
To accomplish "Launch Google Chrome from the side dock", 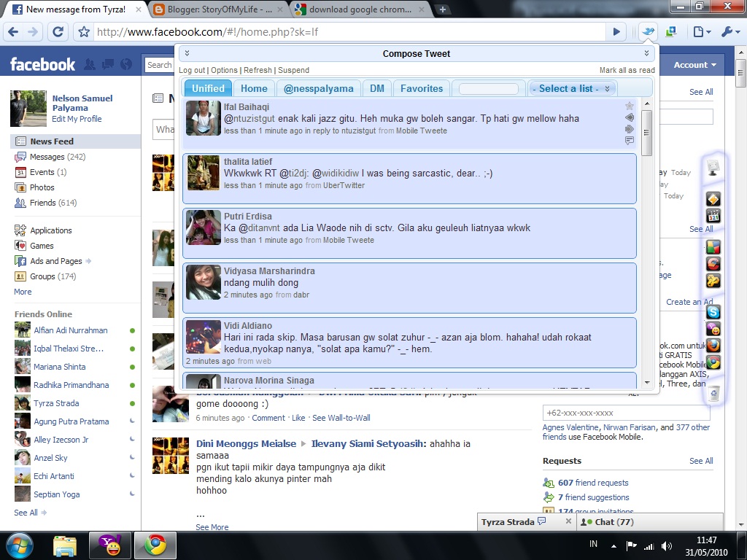I will 713,363.
